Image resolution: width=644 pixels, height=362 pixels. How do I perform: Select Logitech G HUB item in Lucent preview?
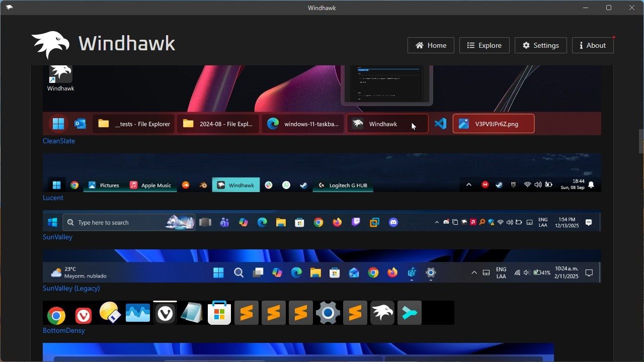343,185
